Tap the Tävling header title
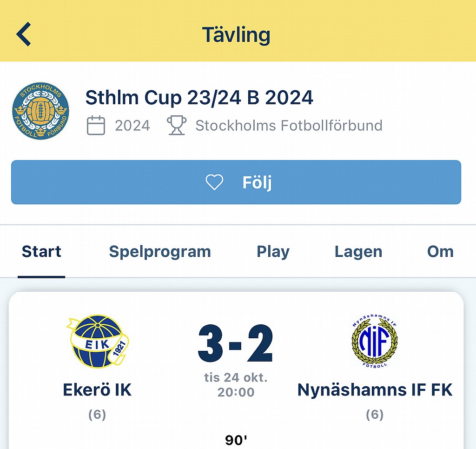This screenshot has width=476, height=449. (236, 35)
